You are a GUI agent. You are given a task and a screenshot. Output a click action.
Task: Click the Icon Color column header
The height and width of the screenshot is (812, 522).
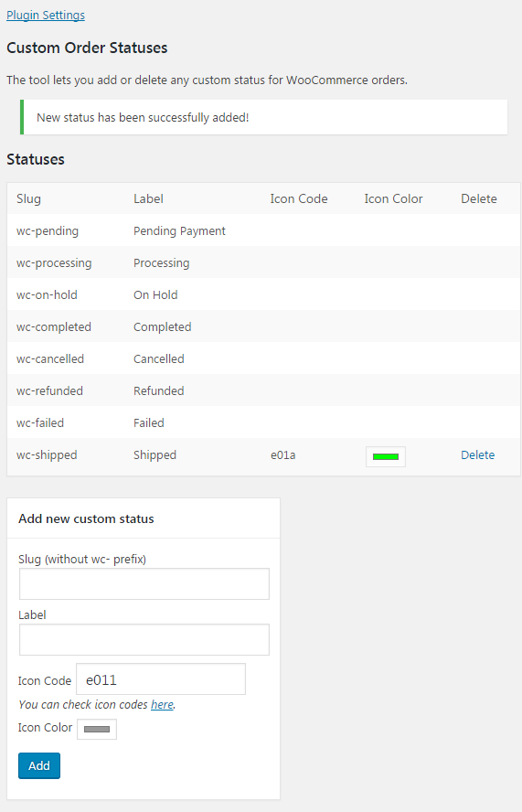(x=393, y=198)
